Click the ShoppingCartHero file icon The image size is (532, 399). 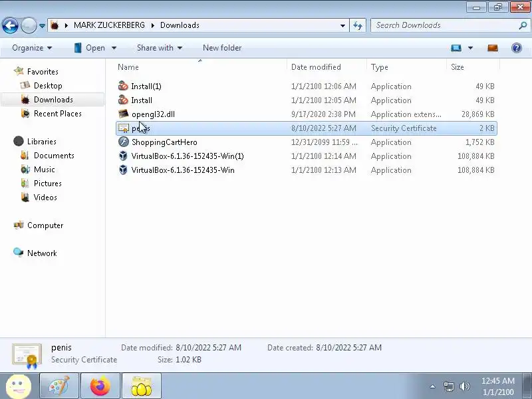(124, 142)
